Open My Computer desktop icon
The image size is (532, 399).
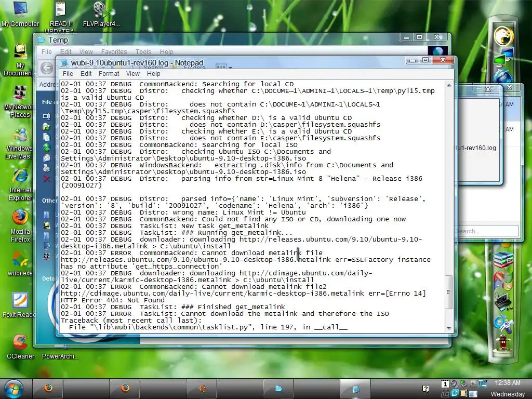tap(20, 14)
